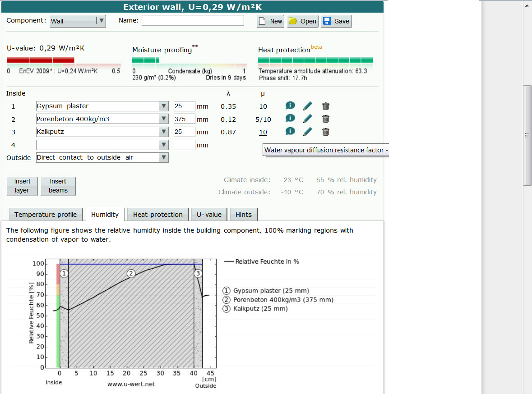Click the Name input field
Screen dimensions: 532x394
click(193, 21)
